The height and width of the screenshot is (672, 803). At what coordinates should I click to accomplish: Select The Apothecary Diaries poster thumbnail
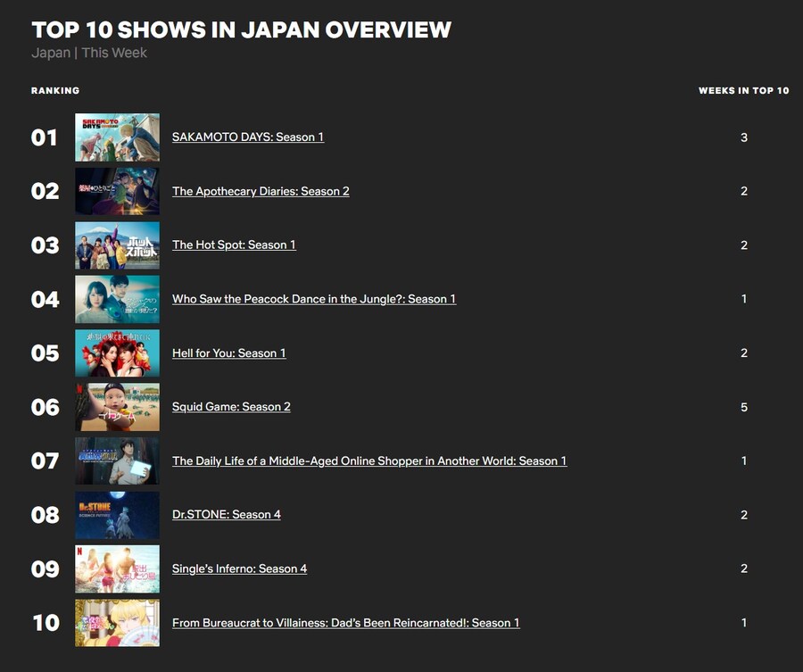tap(117, 191)
